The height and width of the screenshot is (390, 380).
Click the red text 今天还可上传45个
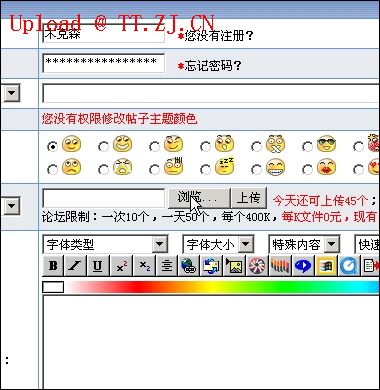point(320,201)
